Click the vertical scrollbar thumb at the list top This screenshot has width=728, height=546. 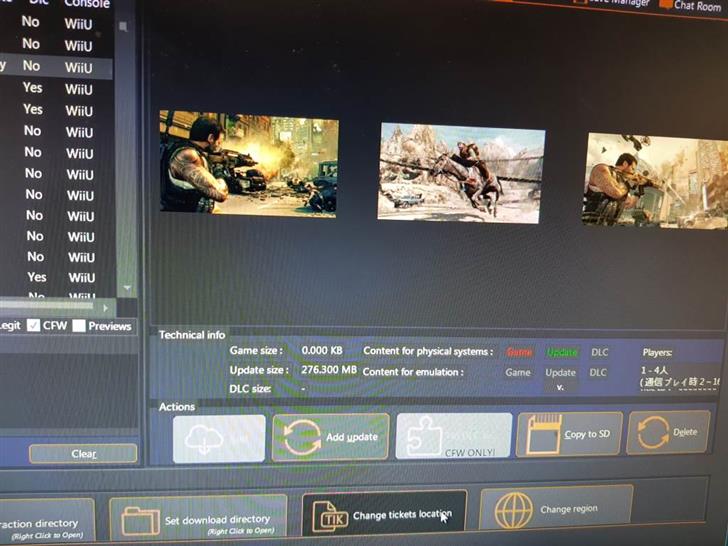[x=123, y=26]
